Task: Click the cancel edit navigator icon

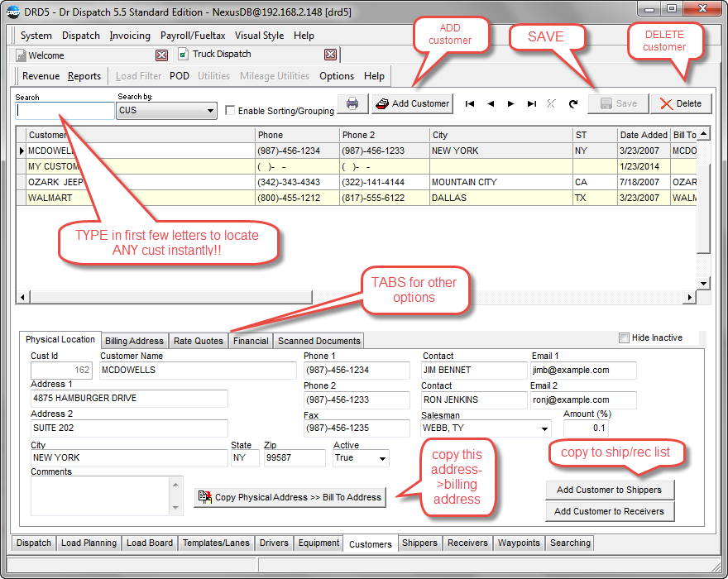Action: tap(551, 103)
